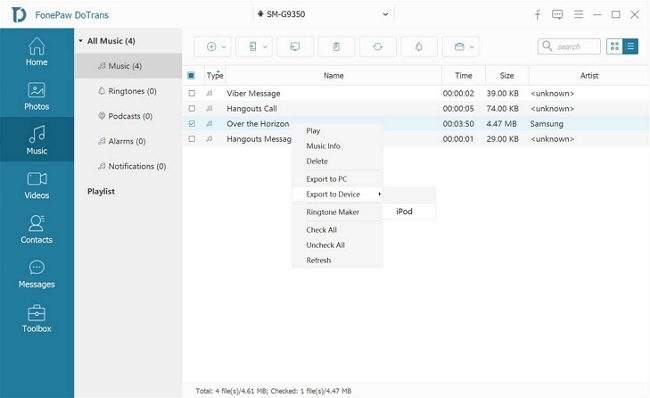Click the 00:00:02 time cell

(x=458, y=93)
